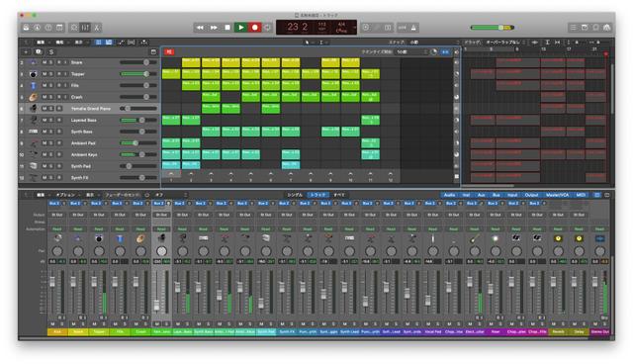Screen dimensions: 633x364
Task: Open the Bus 2 send slot on Kick channel
Action: click(x=54, y=204)
